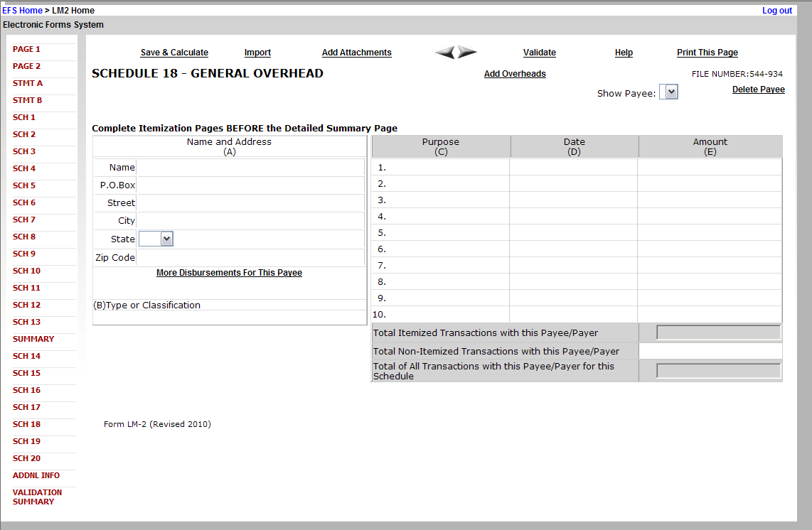Click the Street input field
The height and width of the screenshot is (530, 812).
[x=251, y=203]
